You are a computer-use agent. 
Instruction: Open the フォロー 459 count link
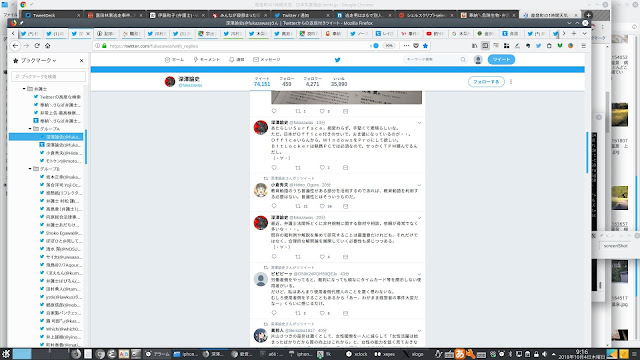[x=287, y=82]
